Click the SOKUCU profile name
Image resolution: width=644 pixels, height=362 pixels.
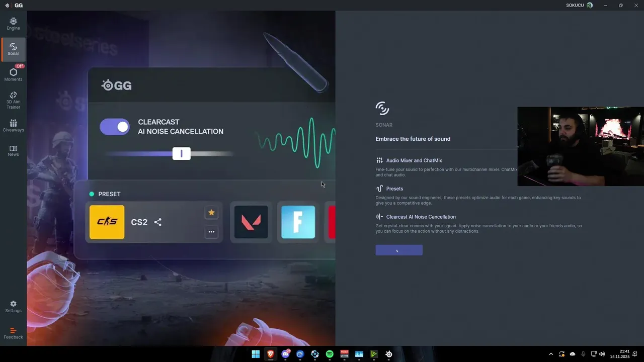point(575,5)
